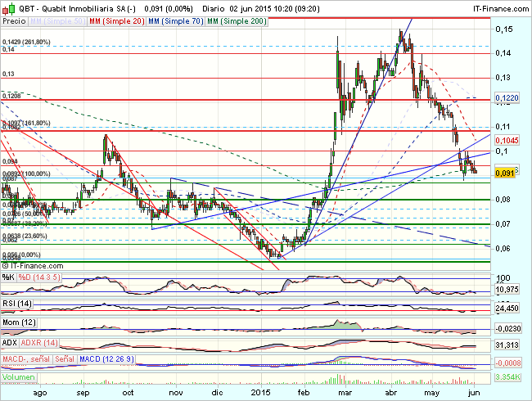Viewport: 532px width, 401px height.
Task: Click the 0,13 horizontal line label
Action: click(x=8, y=74)
